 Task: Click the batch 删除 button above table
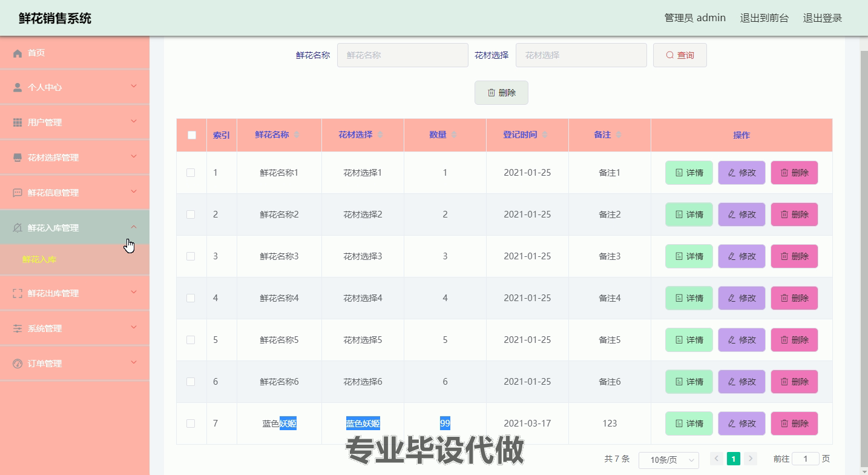(501, 93)
